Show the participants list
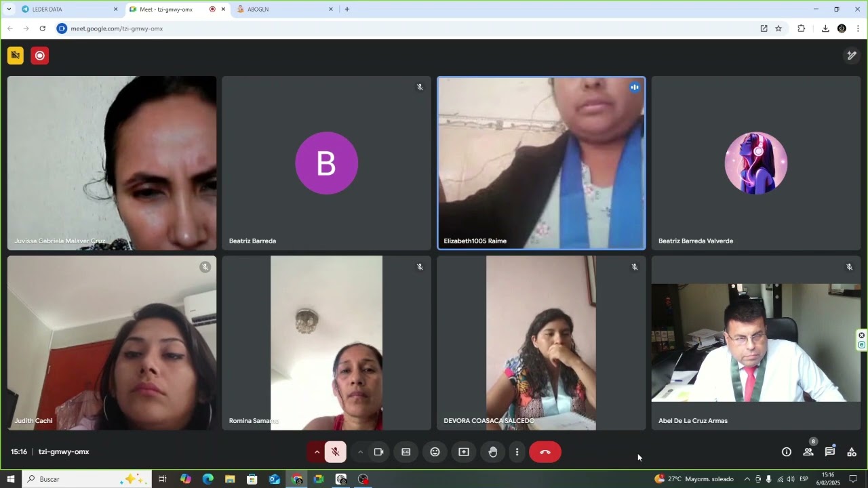 click(808, 452)
